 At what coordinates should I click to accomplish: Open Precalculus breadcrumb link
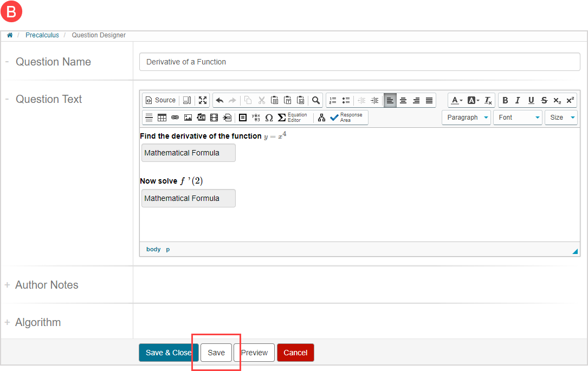pos(42,35)
